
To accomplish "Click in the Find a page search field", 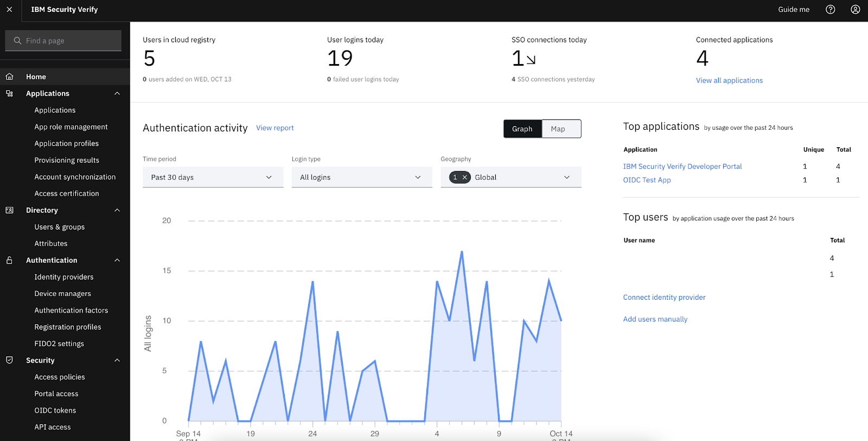I will (63, 41).
